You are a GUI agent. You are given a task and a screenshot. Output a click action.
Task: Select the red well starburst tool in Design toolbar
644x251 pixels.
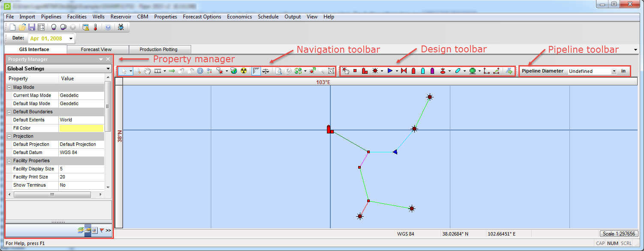(375, 71)
